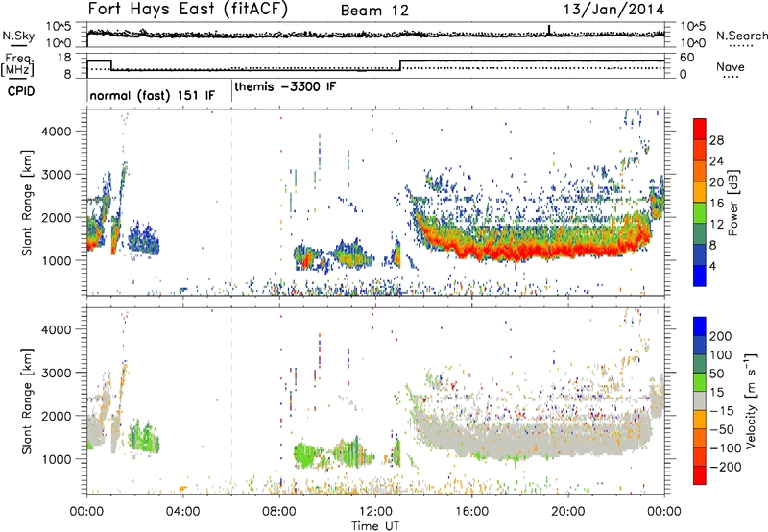Click the 'Velocity [m s⁻¹]' axis label

click(750, 400)
